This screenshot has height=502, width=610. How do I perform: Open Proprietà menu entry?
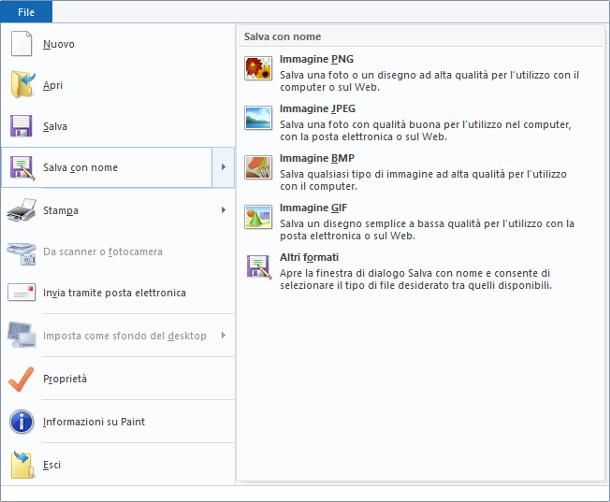point(118,379)
